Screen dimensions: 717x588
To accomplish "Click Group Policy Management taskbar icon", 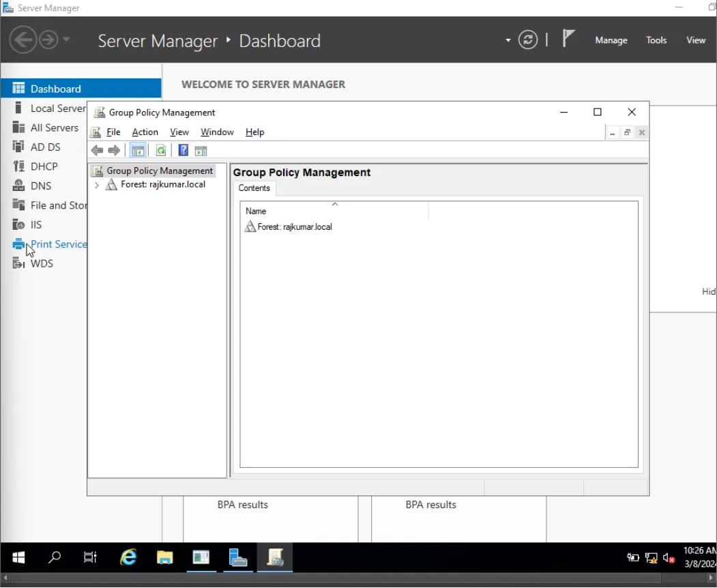I will pyautogui.click(x=275, y=557).
